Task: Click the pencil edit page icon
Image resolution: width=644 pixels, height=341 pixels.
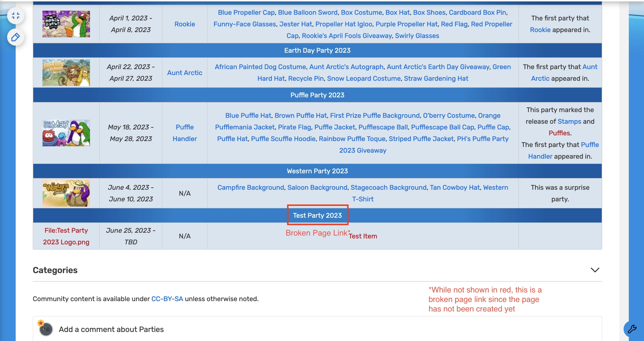Action: coord(15,37)
